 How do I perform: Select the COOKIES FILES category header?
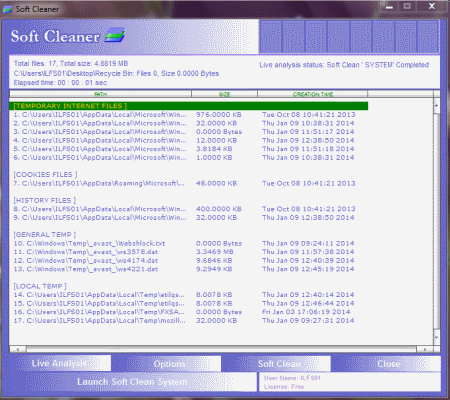(x=45, y=174)
